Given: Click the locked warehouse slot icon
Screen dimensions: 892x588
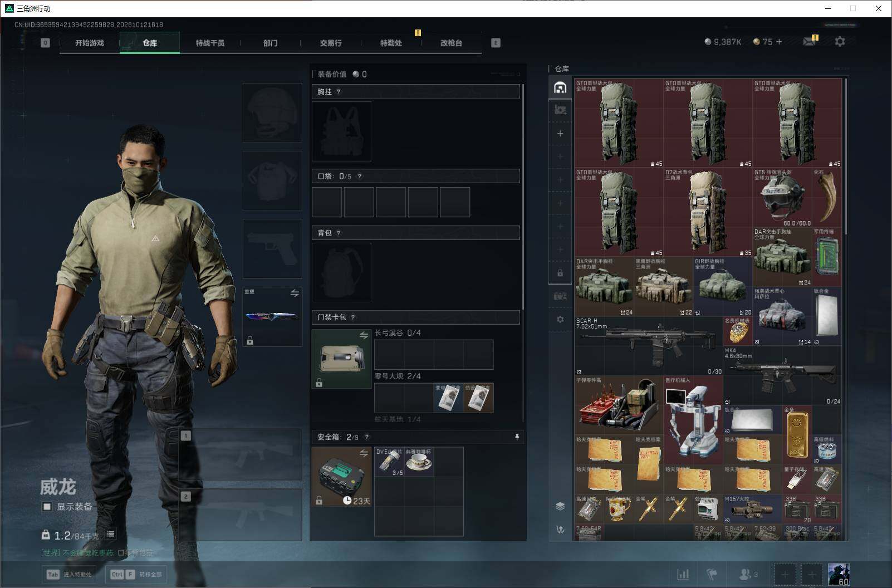Looking at the screenshot, I should pyautogui.click(x=560, y=273).
